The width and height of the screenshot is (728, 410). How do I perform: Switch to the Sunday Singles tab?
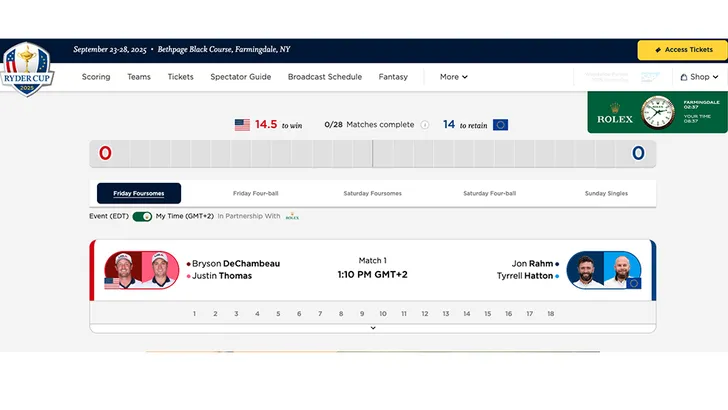point(606,193)
